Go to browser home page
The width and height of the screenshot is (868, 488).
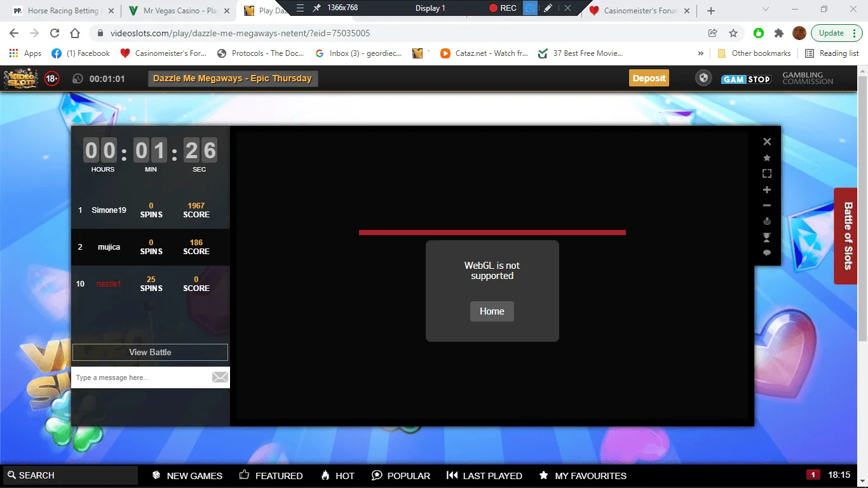(75, 33)
